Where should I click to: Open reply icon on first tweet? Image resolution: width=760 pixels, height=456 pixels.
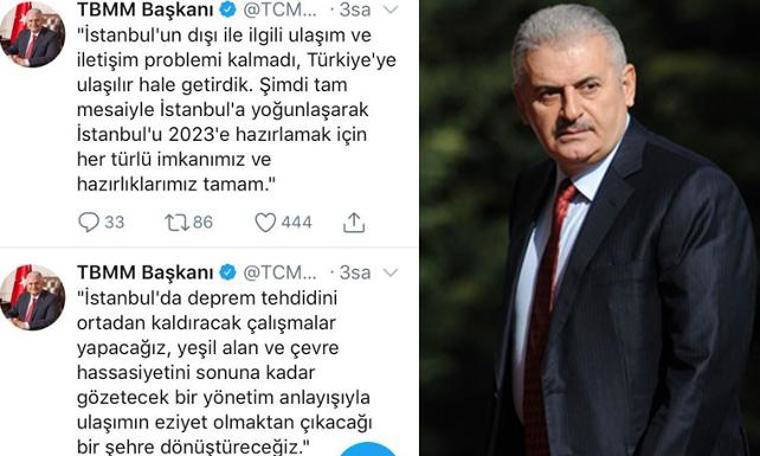tap(89, 222)
